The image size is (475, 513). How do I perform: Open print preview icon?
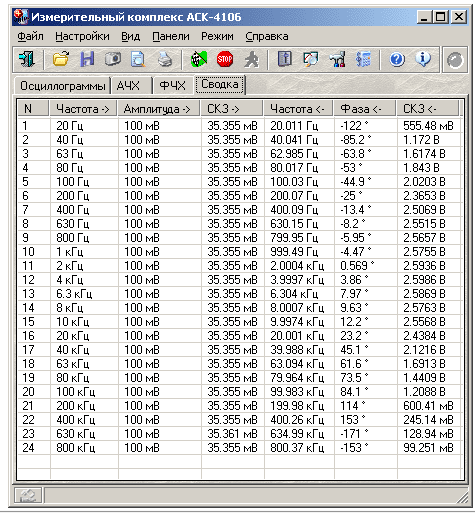[x=138, y=60]
